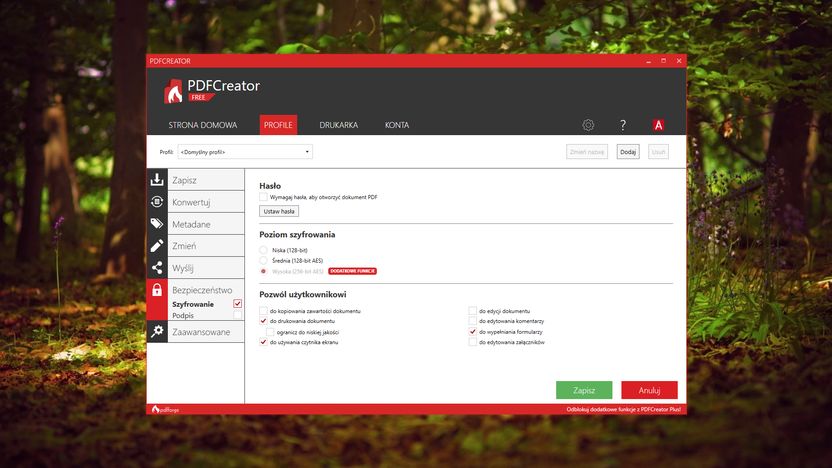
Task: Open the Zmień section
Action: click(x=206, y=246)
